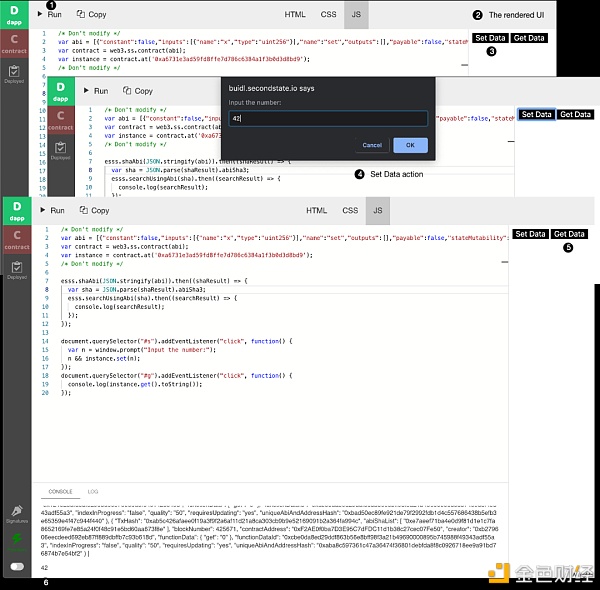Click Run in the top screenshot toolbar
This screenshot has width=600, height=590.
[x=50, y=15]
